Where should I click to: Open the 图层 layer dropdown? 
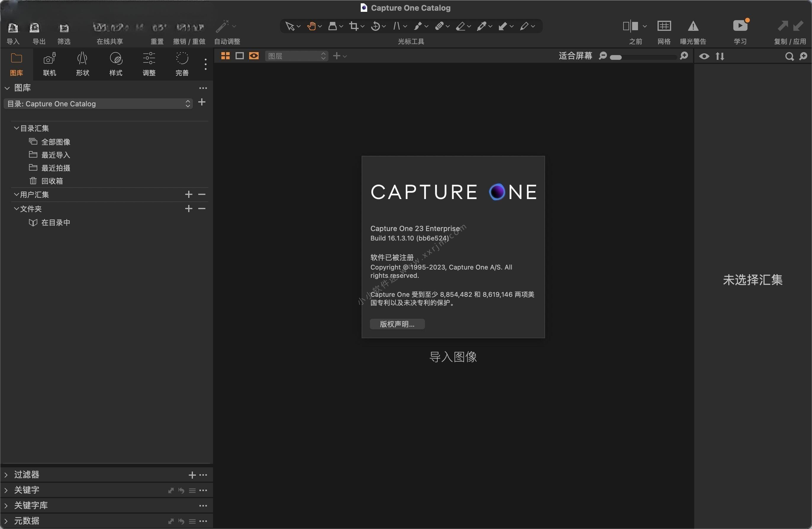(x=297, y=56)
